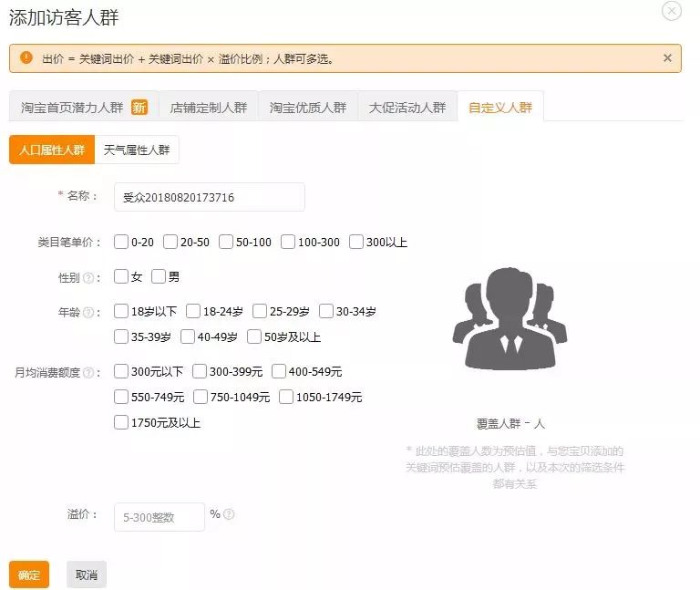Enable the 300元以下 spending checkbox
This screenshot has width=700, height=590.
(121, 371)
